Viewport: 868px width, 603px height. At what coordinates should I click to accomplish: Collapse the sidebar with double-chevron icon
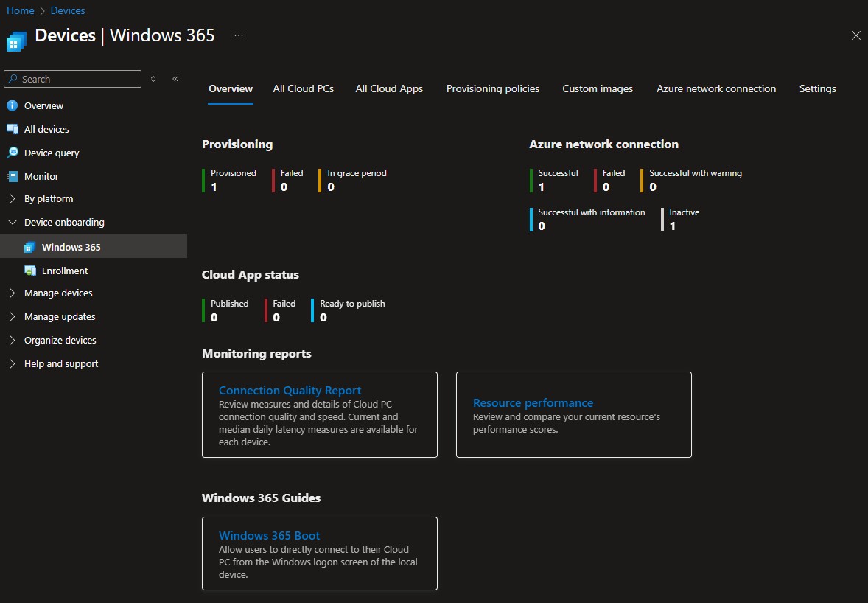tap(175, 79)
